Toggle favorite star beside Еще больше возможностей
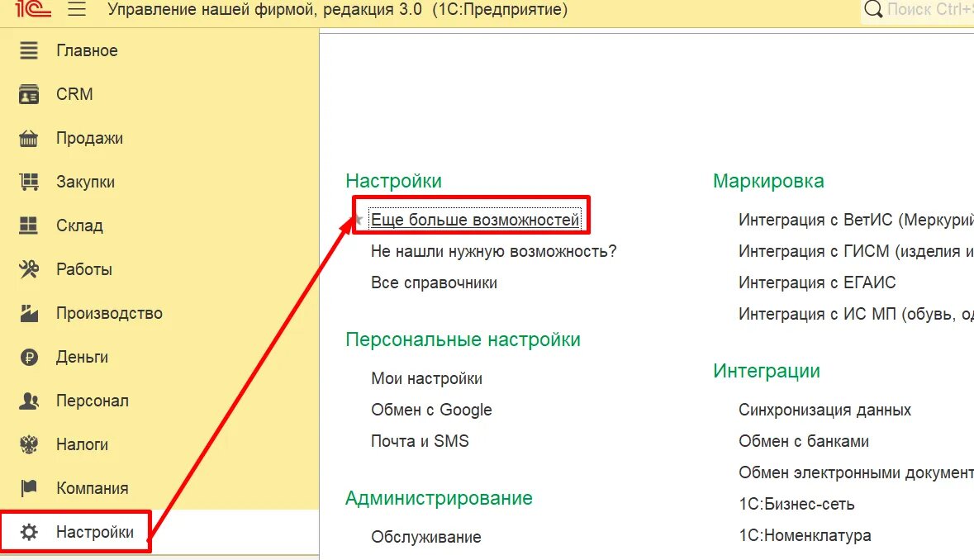This screenshot has width=974, height=560. 359,220
